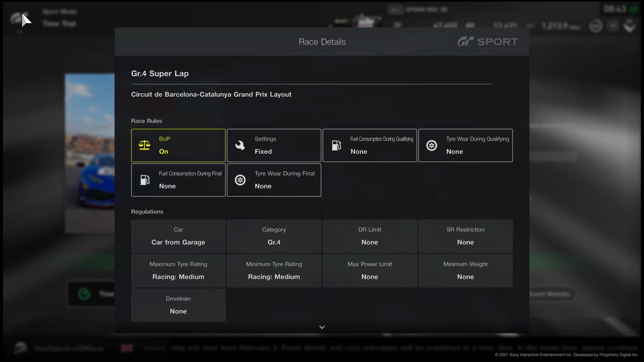The width and height of the screenshot is (644, 362).
Task: Click the BoP balance scales icon
Action: point(144,145)
